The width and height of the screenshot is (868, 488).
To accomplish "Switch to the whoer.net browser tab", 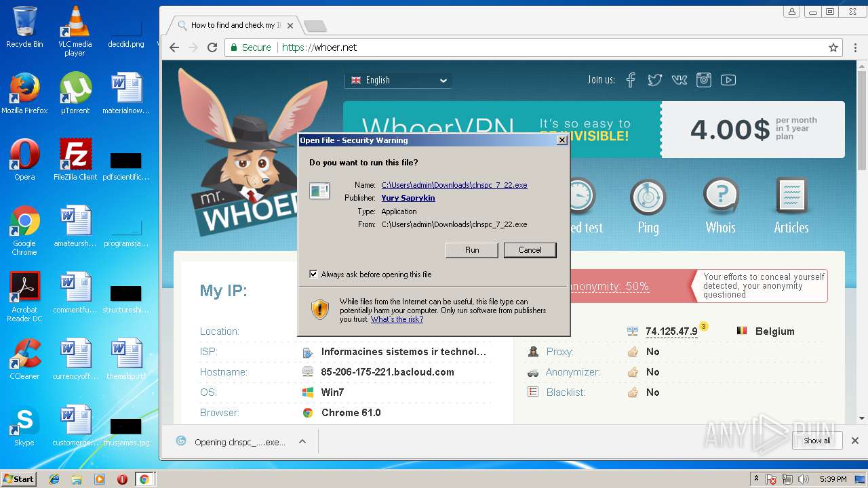I will click(x=235, y=26).
